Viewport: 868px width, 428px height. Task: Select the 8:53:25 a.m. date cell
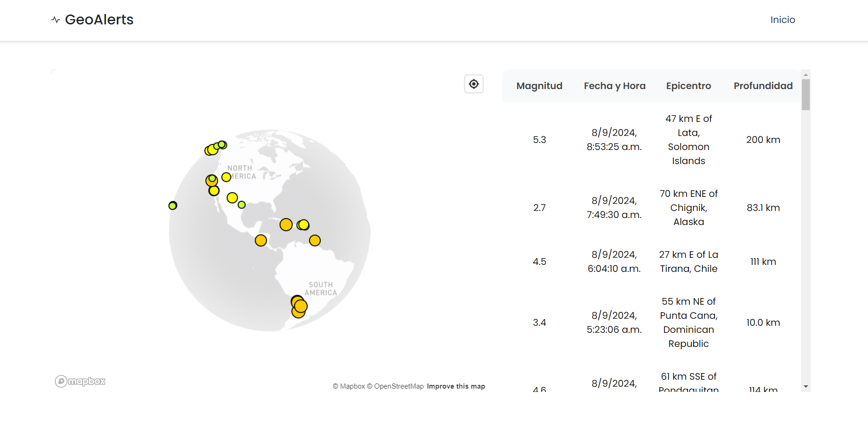tap(614, 140)
